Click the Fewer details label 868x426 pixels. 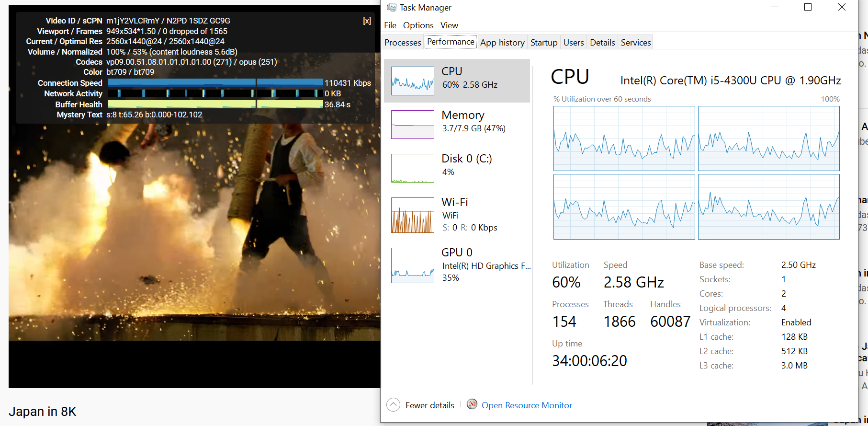point(429,405)
